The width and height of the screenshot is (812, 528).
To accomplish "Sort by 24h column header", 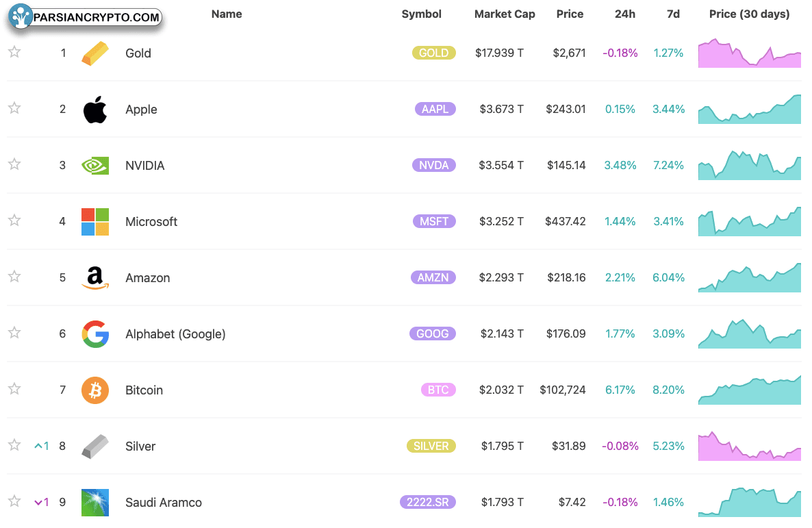I will click(625, 14).
